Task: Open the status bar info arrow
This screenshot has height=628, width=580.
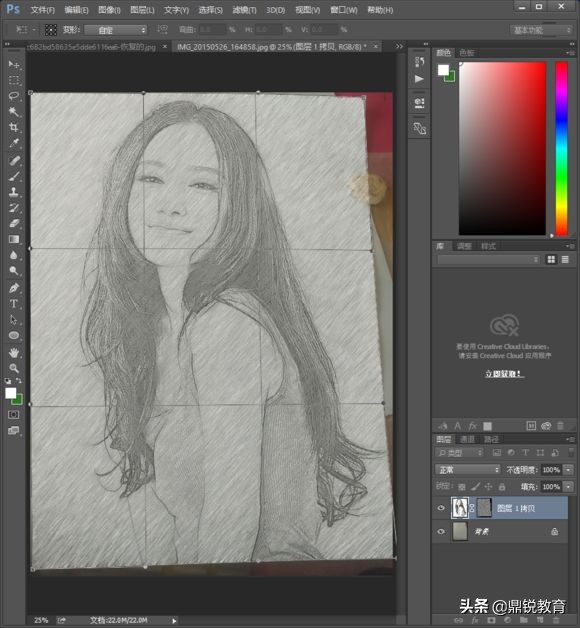Action: 174,621
